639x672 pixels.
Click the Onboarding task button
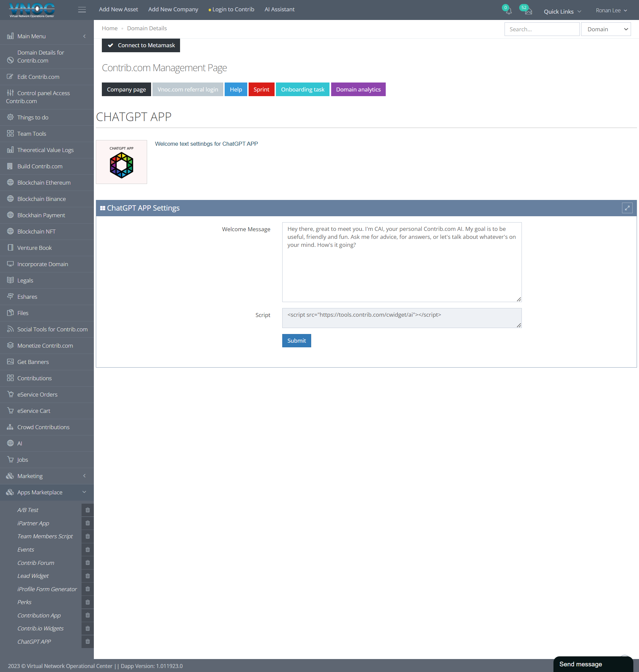303,89
